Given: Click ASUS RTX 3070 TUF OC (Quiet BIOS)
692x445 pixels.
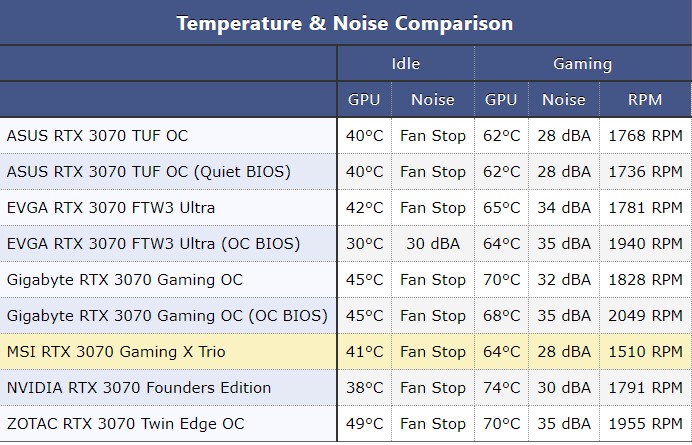Looking at the screenshot, I should click(x=149, y=172).
